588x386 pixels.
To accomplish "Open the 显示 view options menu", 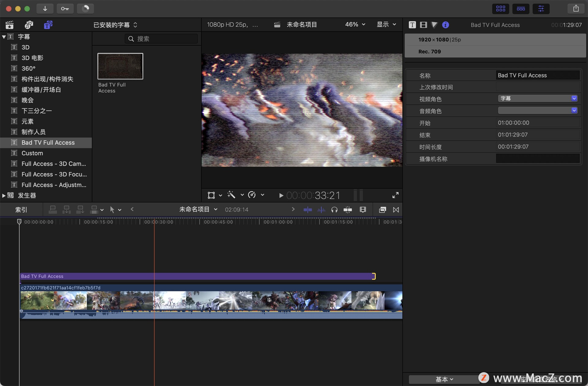I will coord(386,25).
